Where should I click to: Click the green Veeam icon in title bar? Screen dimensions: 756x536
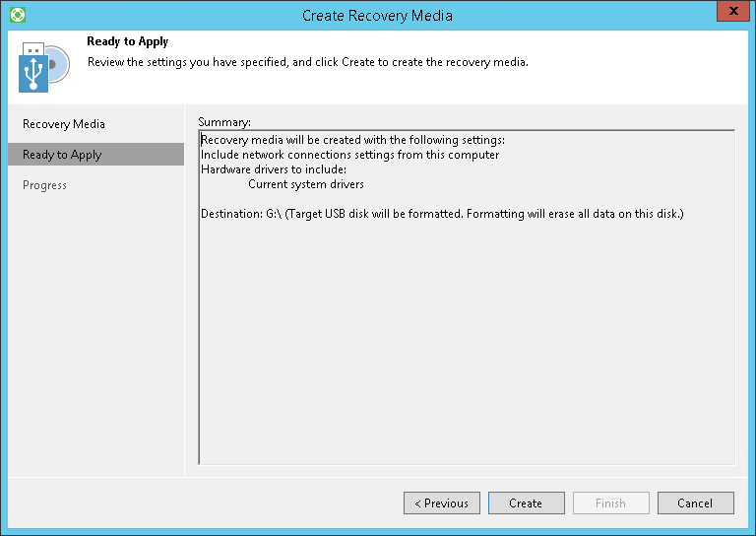point(18,15)
